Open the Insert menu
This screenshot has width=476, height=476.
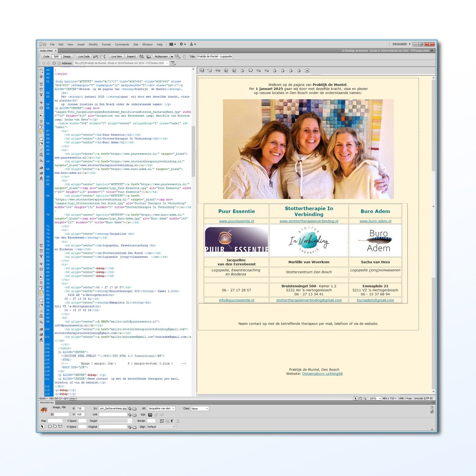click(x=81, y=44)
